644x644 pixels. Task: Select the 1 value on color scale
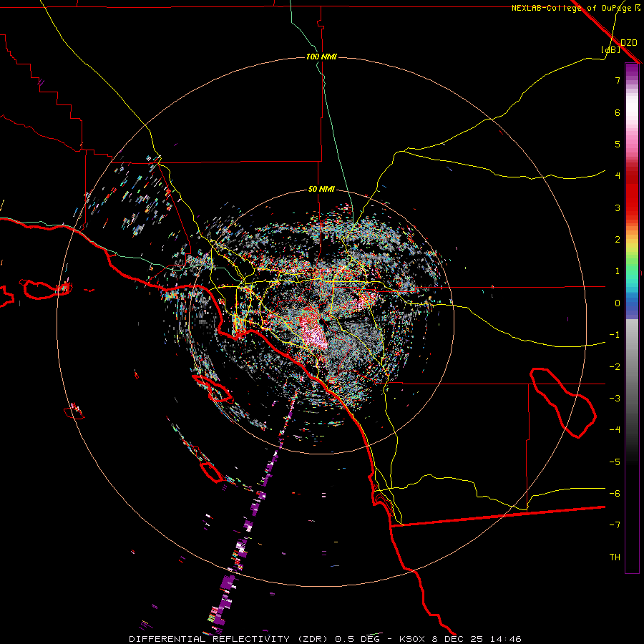pos(618,271)
